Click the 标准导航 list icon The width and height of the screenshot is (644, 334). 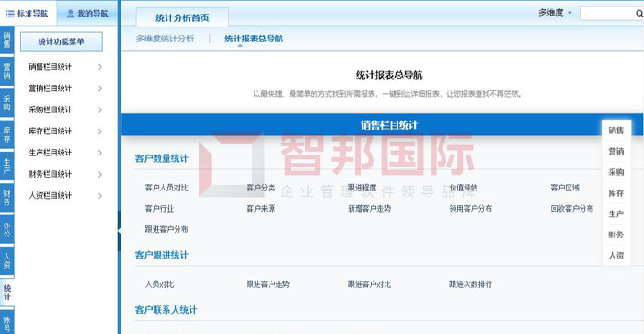tap(10, 14)
